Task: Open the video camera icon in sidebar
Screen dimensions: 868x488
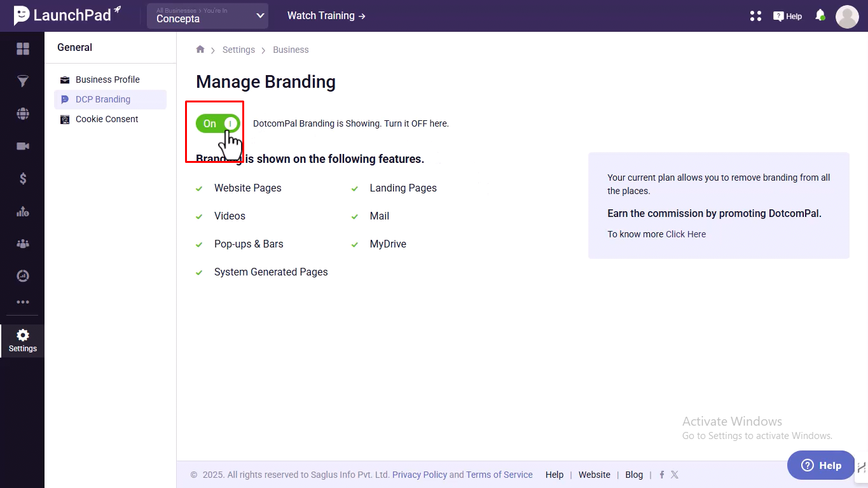Action: click(x=23, y=146)
